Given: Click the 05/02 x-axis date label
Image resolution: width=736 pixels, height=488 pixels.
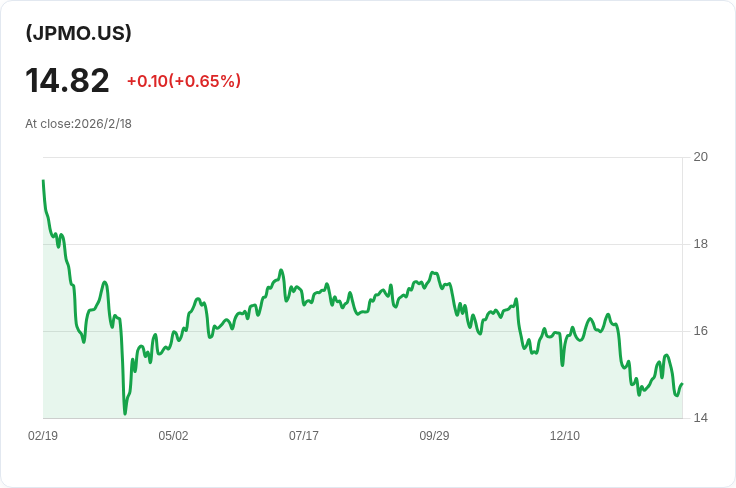Looking at the screenshot, I should (173, 436).
